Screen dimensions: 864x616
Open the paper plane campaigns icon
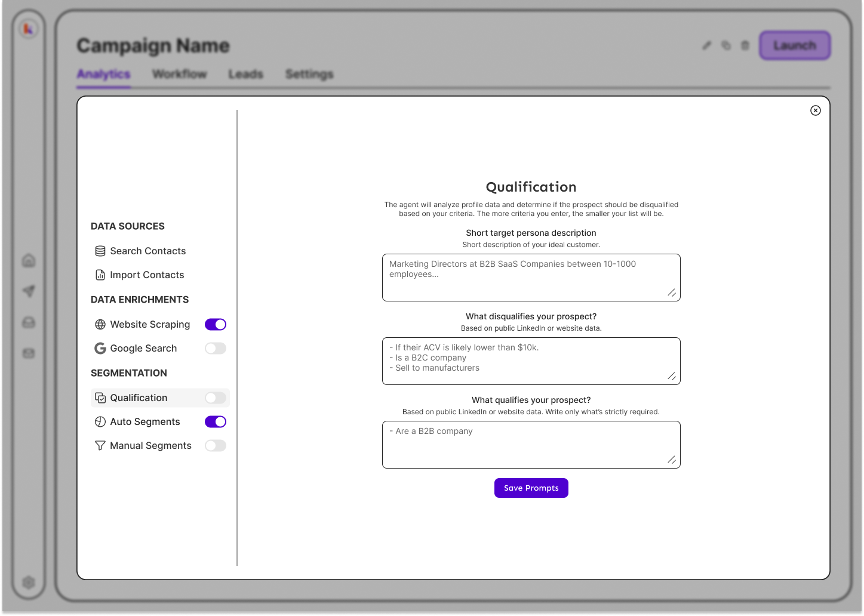29,291
